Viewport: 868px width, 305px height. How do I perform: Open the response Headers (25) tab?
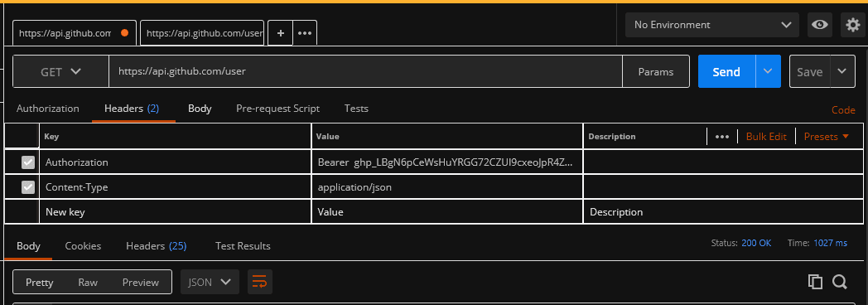click(156, 246)
